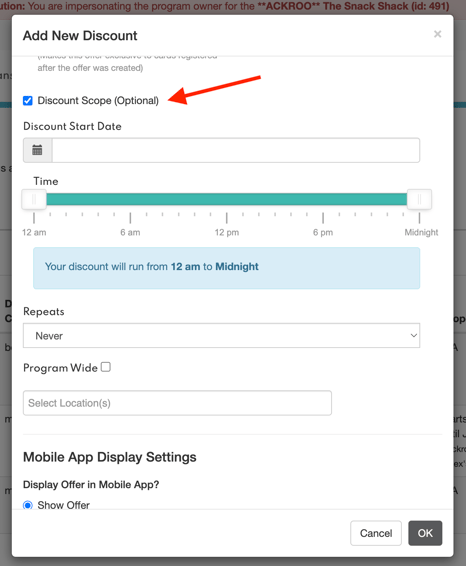This screenshot has width=466, height=566.
Task: Open the Repeats dropdown set to Never
Action: point(221,336)
